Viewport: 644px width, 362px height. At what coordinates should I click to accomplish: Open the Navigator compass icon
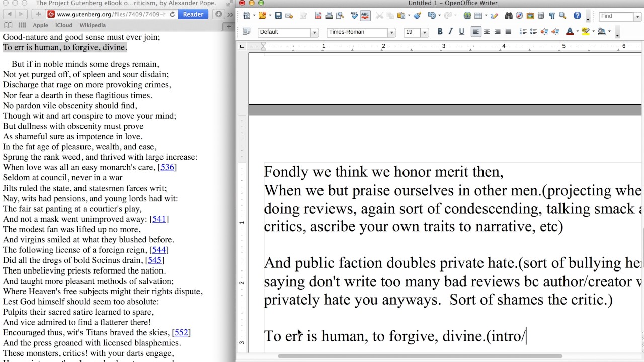pos(519,16)
